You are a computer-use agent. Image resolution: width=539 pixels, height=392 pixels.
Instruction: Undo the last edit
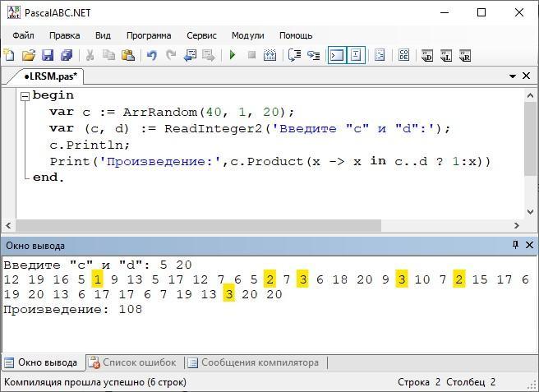(151, 55)
